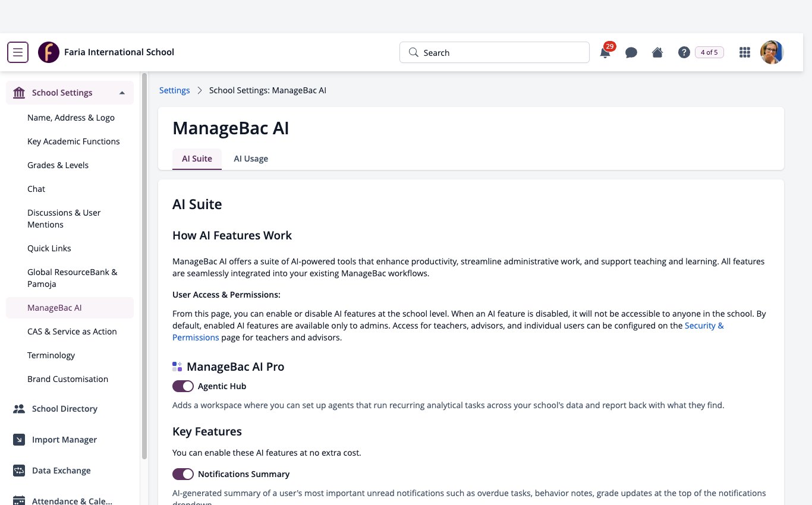Go to the home icon

pos(657,52)
